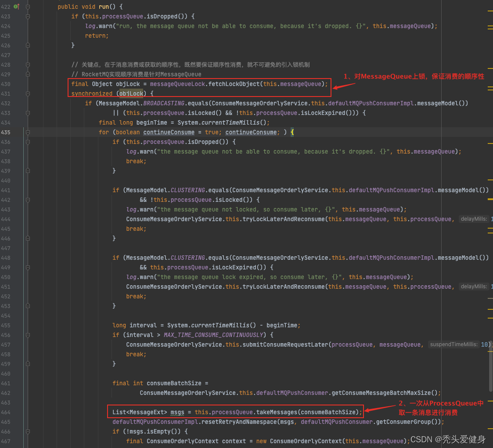Fold the msgs.isEmpty block at line 466

[28, 432]
